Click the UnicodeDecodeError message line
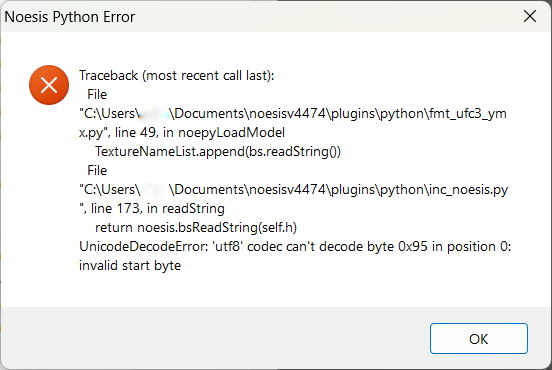The width and height of the screenshot is (552, 370). pyautogui.click(x=295, y=246)
